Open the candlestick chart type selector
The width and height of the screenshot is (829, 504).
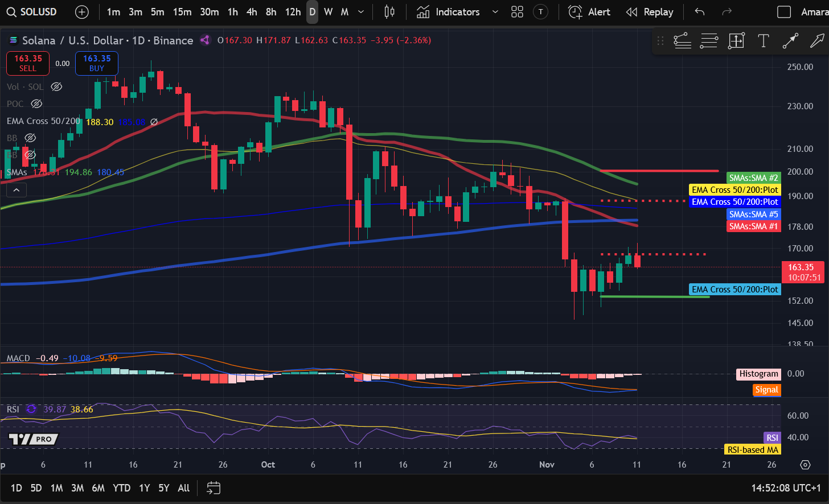[x=389, y=12]
